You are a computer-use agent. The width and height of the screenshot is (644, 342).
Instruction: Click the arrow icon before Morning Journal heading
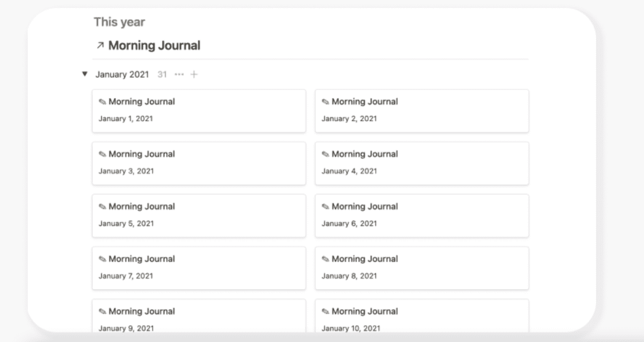(100, 46)
